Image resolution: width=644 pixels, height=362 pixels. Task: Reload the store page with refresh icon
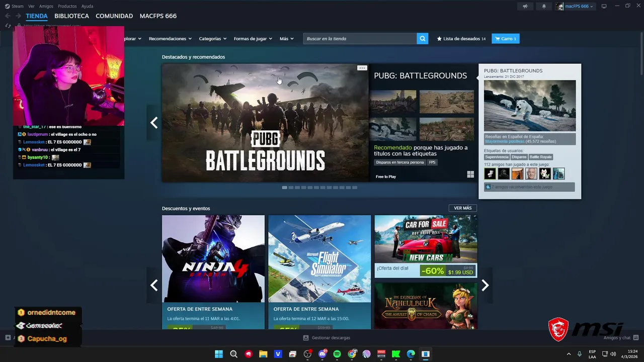pyautogui.click(x=8, y=25)
